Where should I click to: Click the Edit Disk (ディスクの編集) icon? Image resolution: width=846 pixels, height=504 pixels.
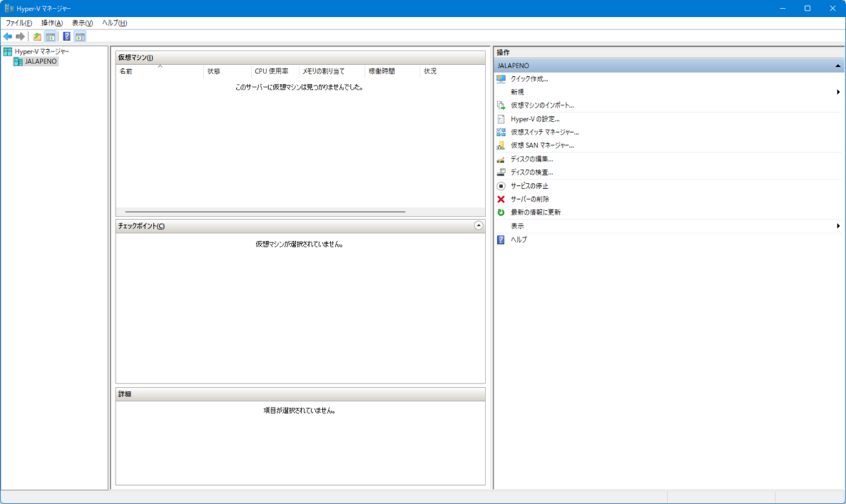click(500, 159)
